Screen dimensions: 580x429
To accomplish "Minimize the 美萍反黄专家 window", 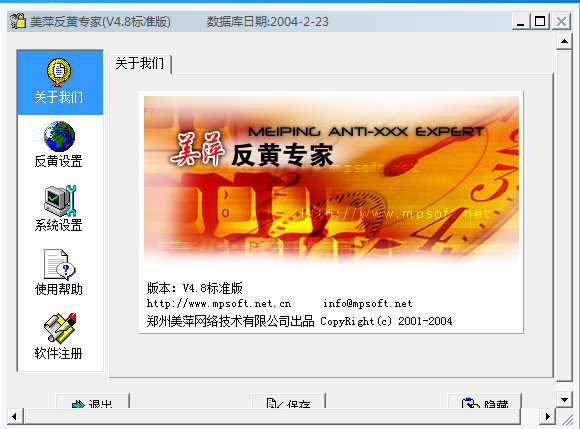I will pyautogui.click(x=521, y=21).
